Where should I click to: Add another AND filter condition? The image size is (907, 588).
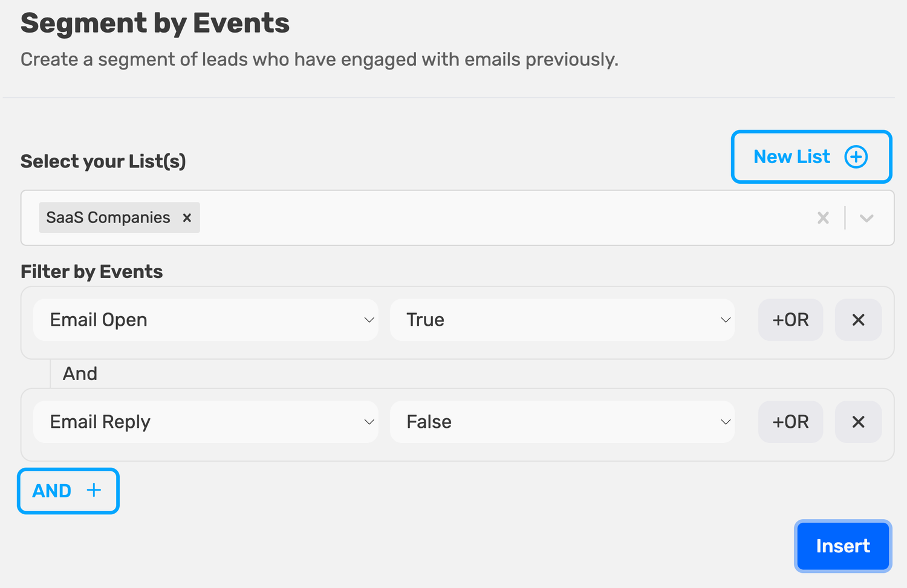pos(68,491)
